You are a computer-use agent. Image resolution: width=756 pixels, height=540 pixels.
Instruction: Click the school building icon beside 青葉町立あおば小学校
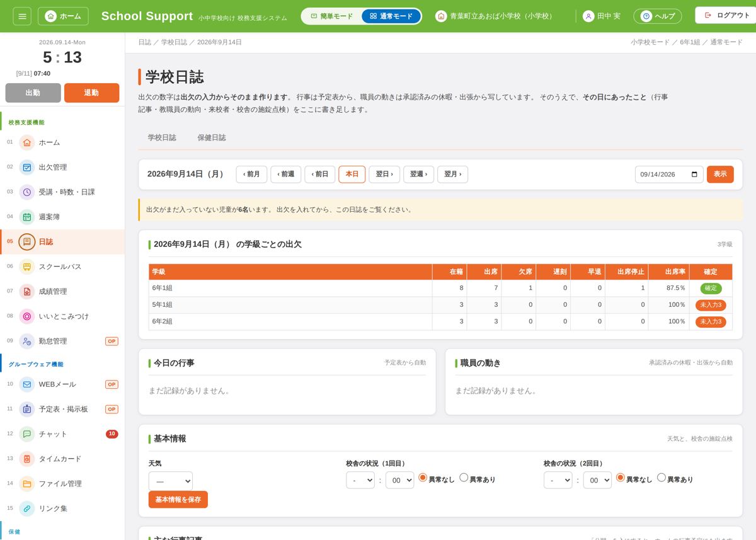(x=441, y=16)
